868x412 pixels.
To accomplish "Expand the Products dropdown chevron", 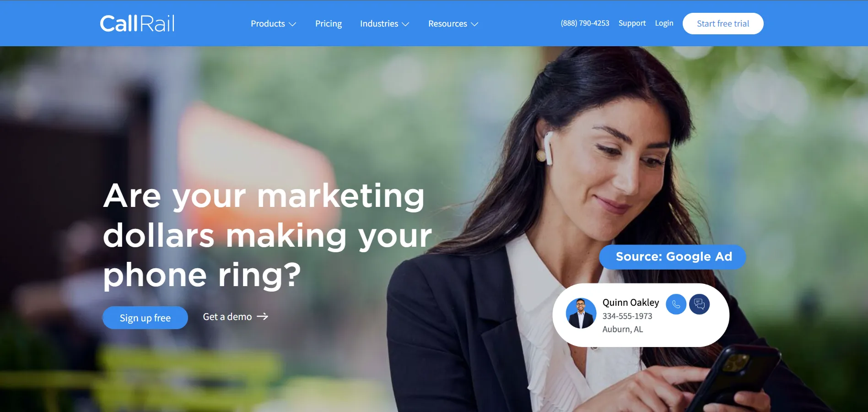I will tap(292, 24).
